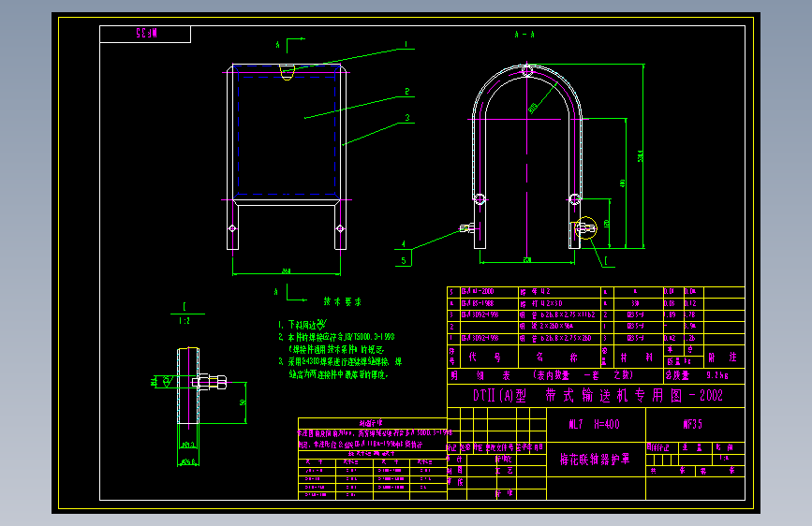Select the 技术要求 heading
812x526 pixels.
tap(342, 301)
